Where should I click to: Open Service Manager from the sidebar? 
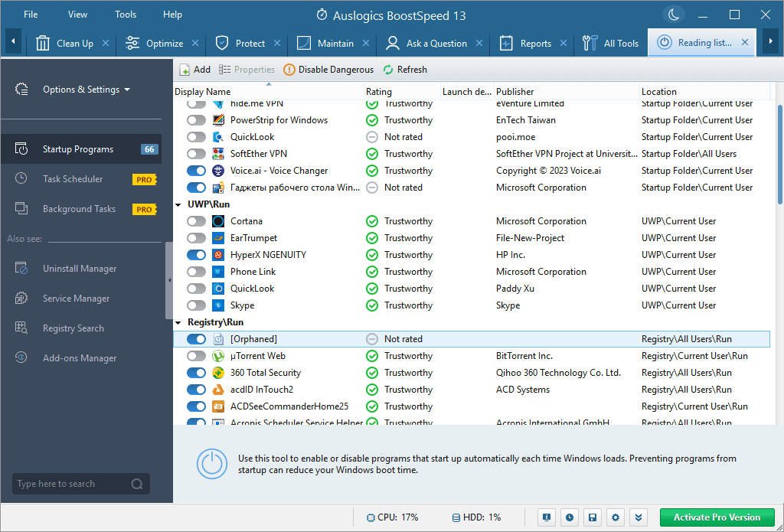pyautogui.click(x=76, y=299)
